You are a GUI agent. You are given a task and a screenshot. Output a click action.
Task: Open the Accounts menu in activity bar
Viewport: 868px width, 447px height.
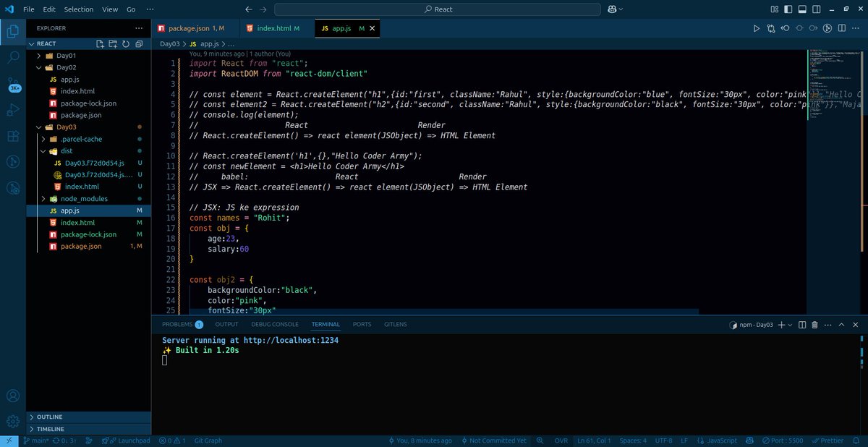point(13,396)
